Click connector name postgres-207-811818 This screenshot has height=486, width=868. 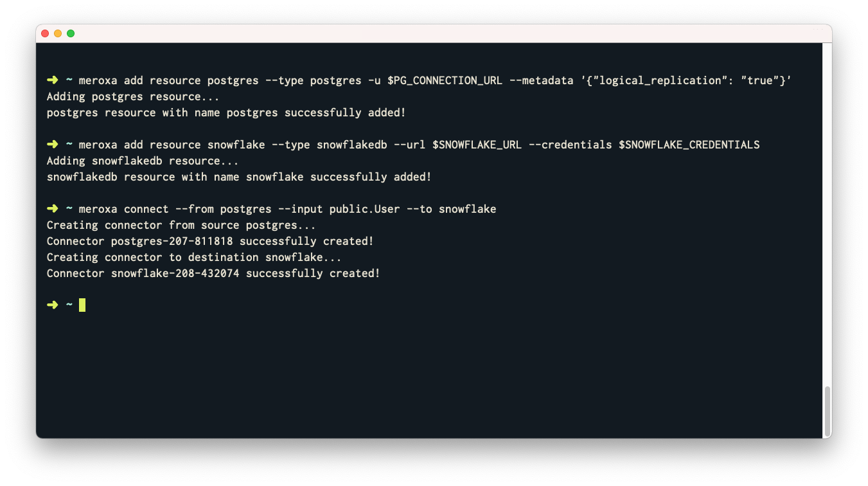tap(172, 241)
